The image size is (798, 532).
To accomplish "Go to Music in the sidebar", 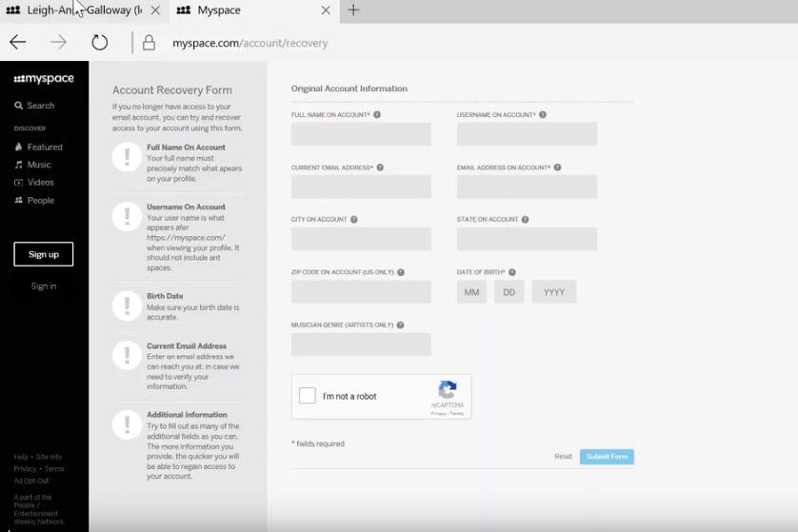I will click(x=32, y=165).
